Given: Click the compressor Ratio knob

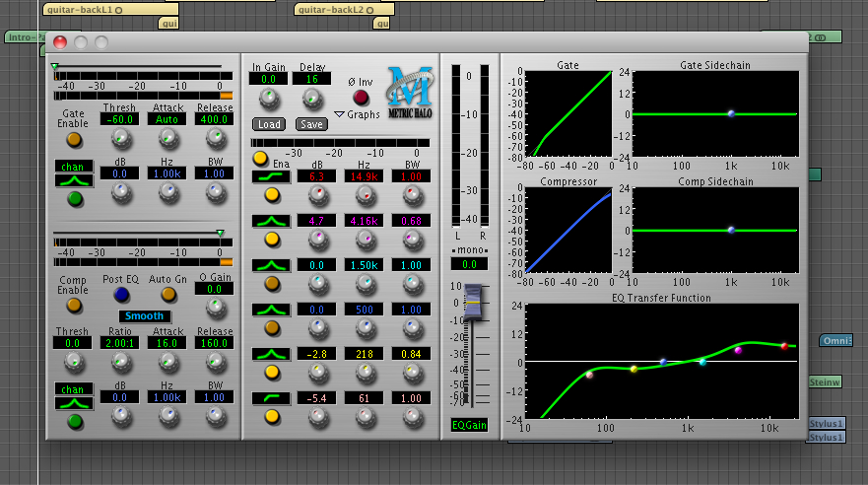Looking at the screenshot, I should tap(120, 362).
